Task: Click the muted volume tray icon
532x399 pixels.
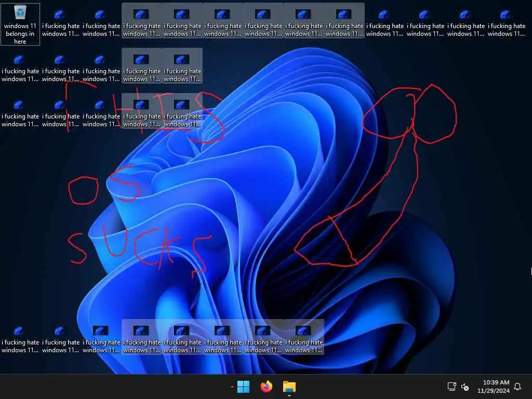Action: [465, 387]
